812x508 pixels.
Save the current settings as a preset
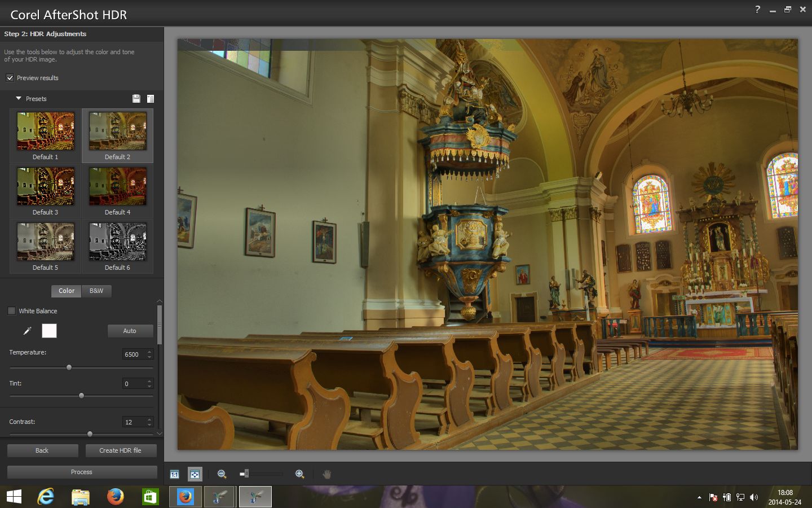136,99
